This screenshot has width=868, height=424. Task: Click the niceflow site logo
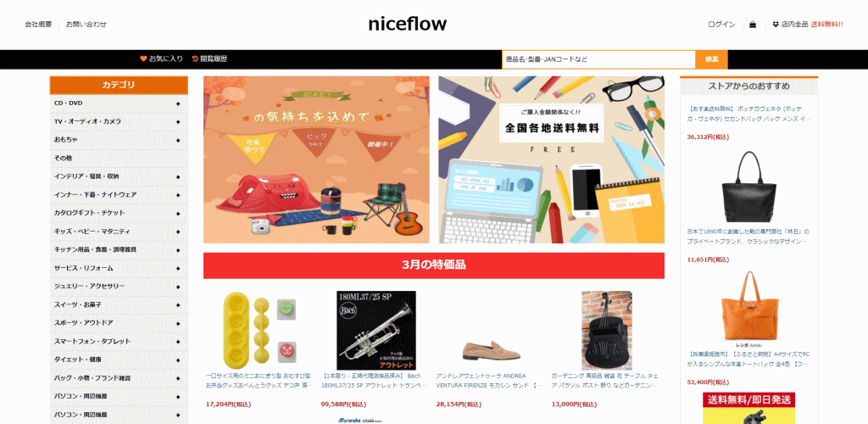pyautogui.click(x=407, y=24)
